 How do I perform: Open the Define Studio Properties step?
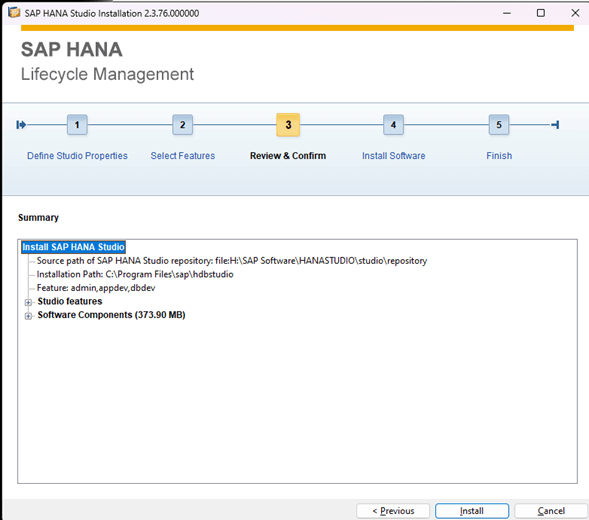point(77,156)
